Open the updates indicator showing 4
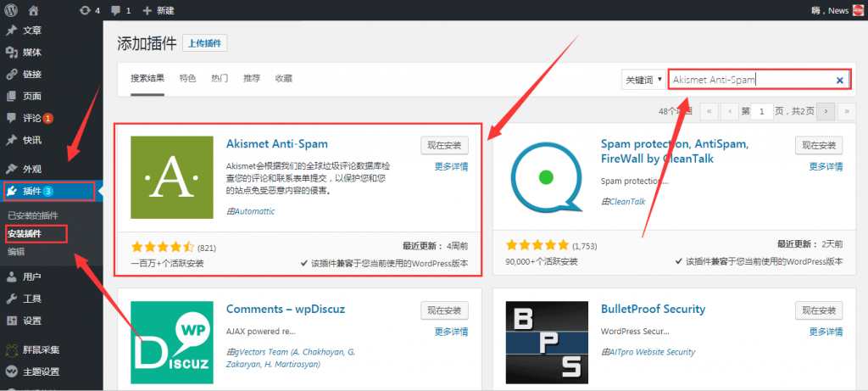The height and width of the screenshot is (391, 868). [90, 10]
